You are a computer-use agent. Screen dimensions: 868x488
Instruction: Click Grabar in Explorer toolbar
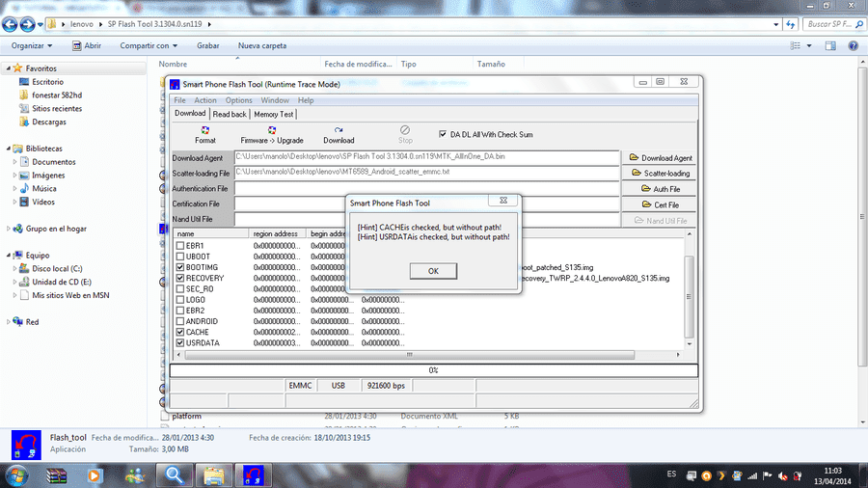click(207, 46)
